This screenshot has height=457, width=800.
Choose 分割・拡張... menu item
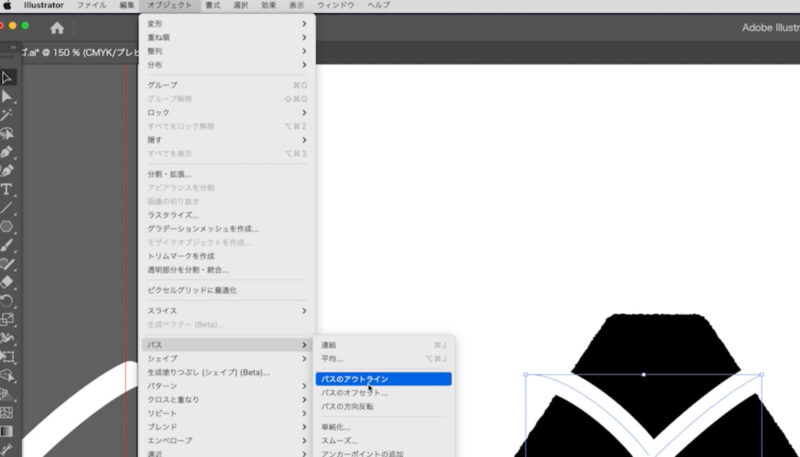tap(227, 174)
